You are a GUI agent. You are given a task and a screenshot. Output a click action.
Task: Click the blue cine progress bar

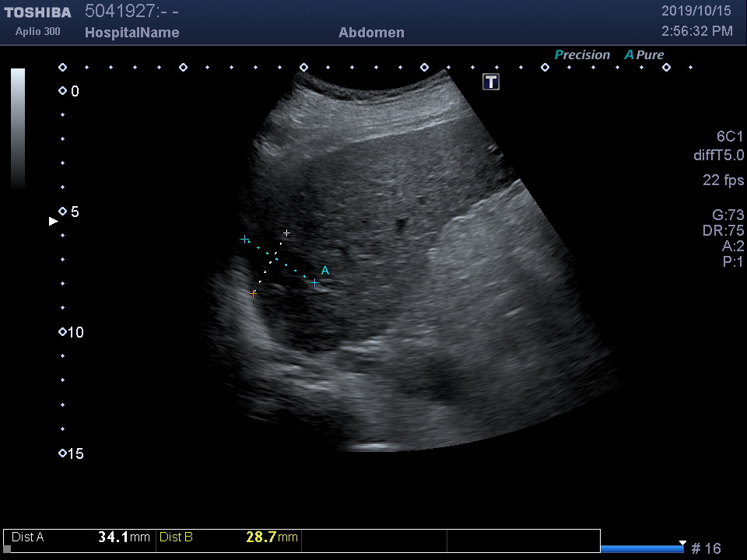(642, 549)
